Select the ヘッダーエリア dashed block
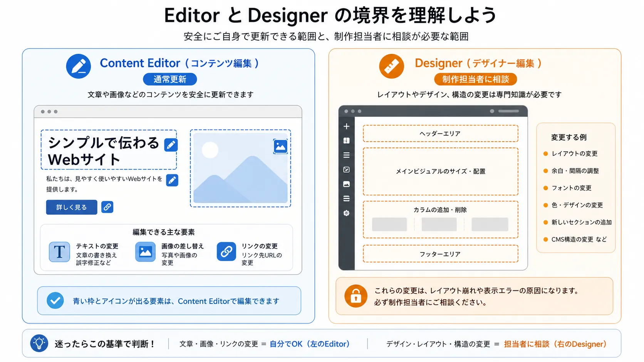The image size is (644, 362). [440, 133]
